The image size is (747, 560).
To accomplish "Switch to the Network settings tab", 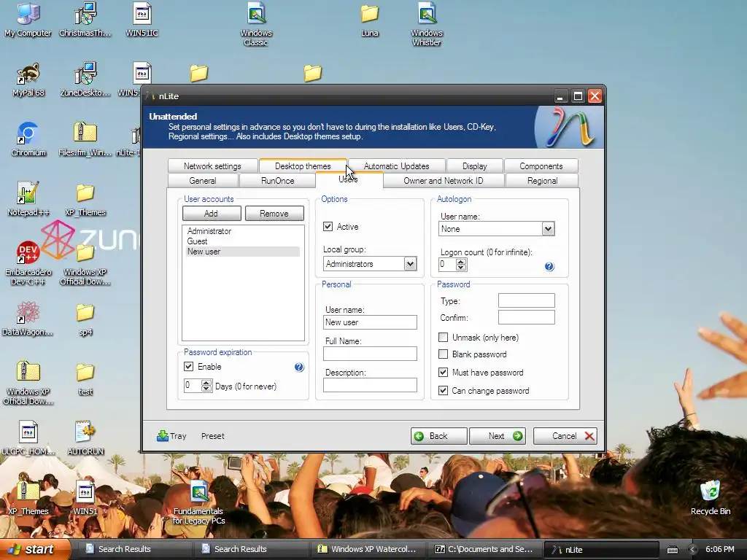I will [x=212, y=166].
